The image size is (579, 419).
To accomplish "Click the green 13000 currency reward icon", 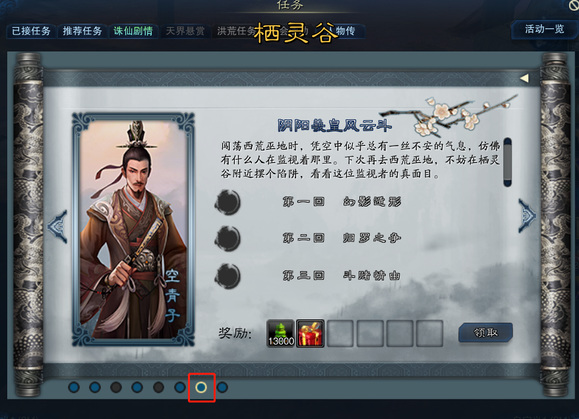I will (x=280, y=334).
